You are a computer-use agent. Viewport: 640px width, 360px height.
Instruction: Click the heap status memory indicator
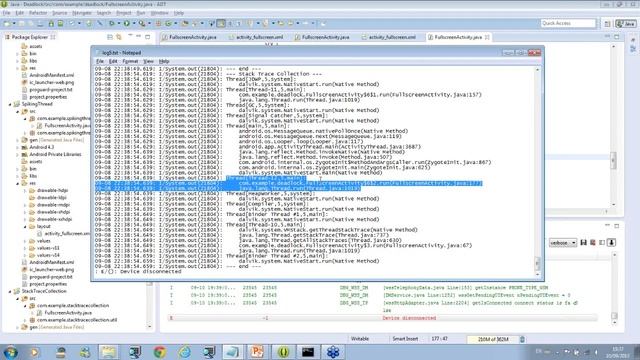click(x=492, y=339)
